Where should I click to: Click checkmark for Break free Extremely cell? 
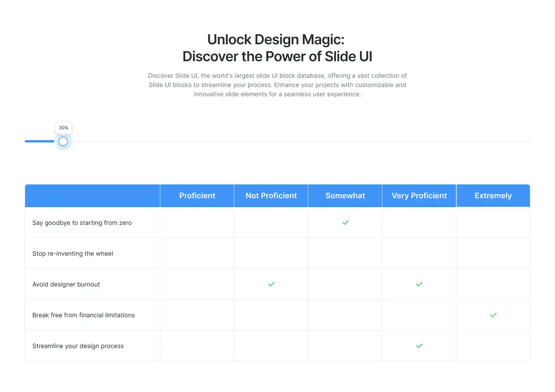493,315
